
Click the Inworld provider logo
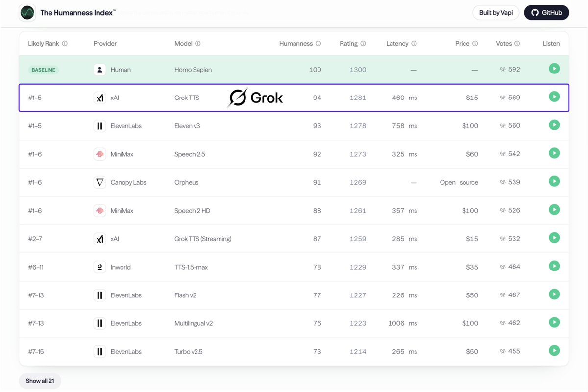pyautogui.click(x=100, y=267)
